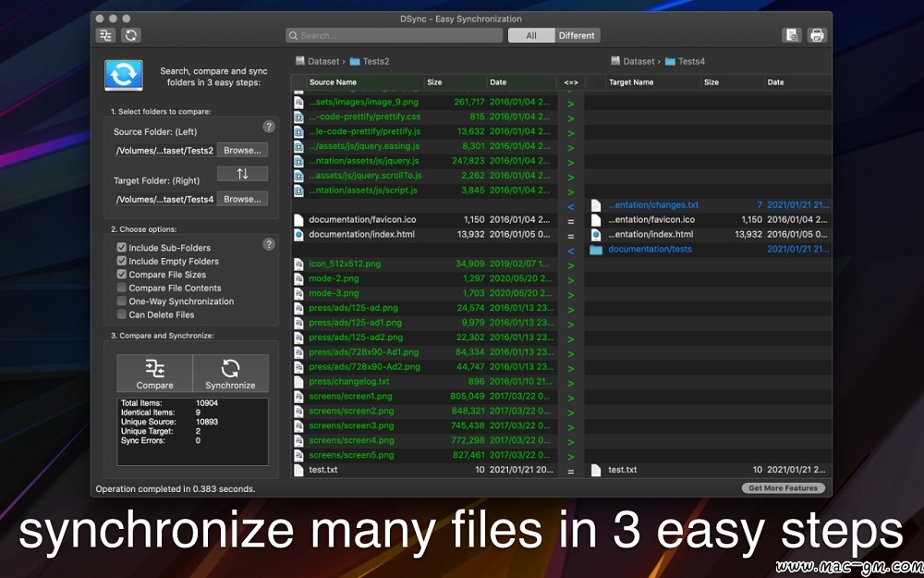Open help for the Choose options section
The width and height of the screenshot is (924, 578).
coord(269,244)
